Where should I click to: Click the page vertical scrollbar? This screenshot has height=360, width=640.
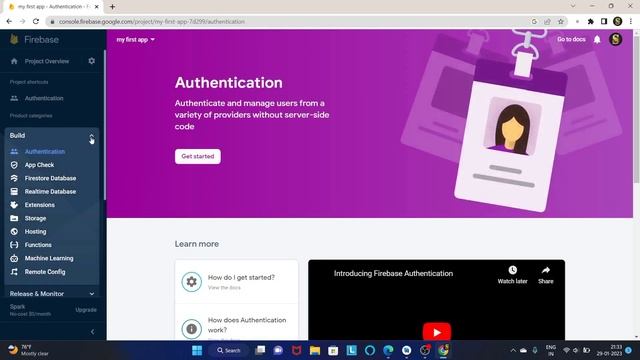pyautogui.click(x=636, y=110)
